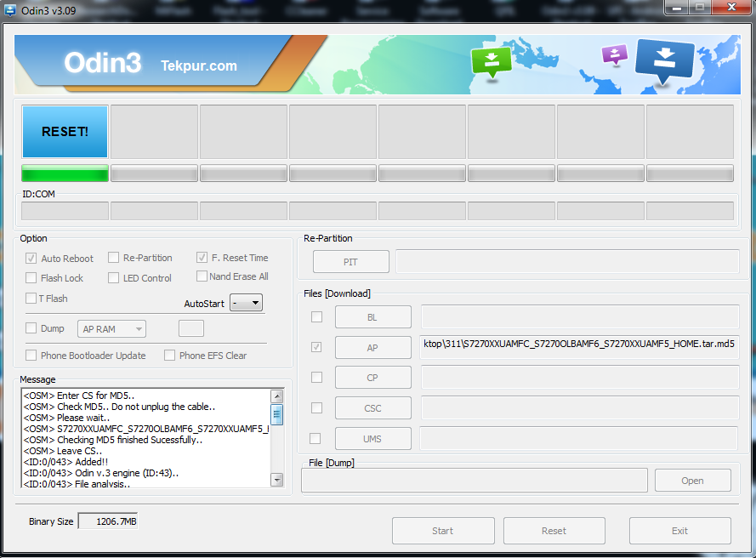This screenshot has height=558, width=756.
Task: Click 'Odin v.3 engine (ID:43)..' log line
Action: coord(100,473)
